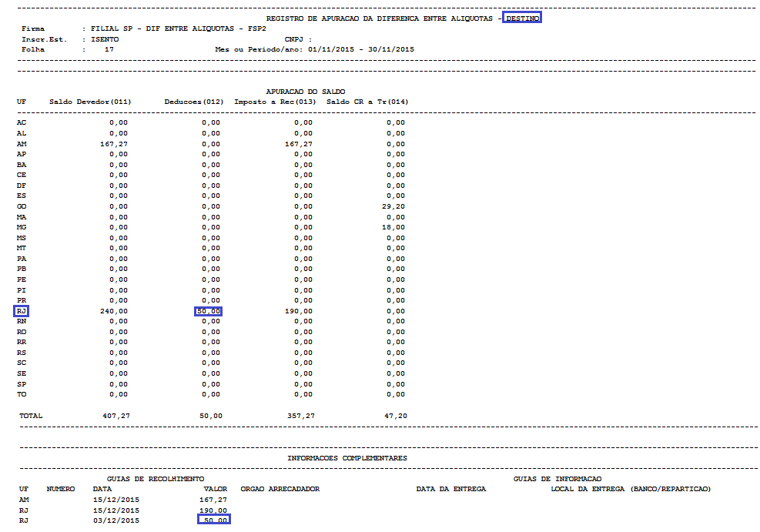Click RJ imposto a recolher value 190,00
This screenshot has width=760, height=532.
(299, 311)
